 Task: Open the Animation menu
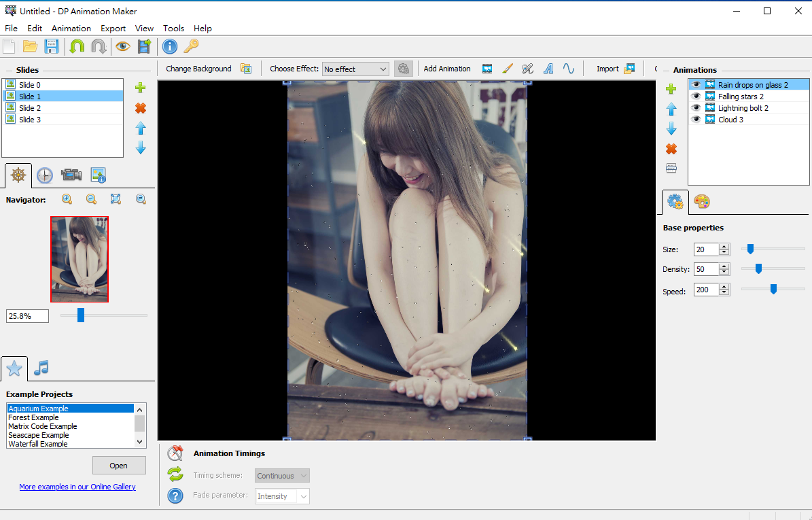71,29
